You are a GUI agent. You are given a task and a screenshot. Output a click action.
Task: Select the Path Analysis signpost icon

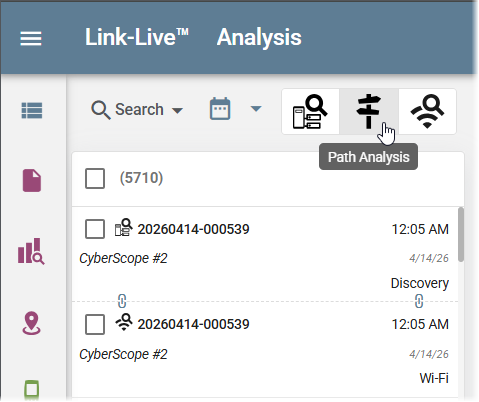click(369, 112)
